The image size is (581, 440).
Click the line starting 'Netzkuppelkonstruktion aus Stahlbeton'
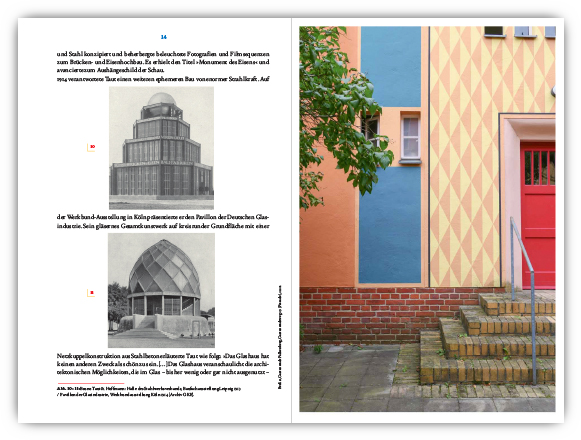pyautogui.click(x=163, y=356)
